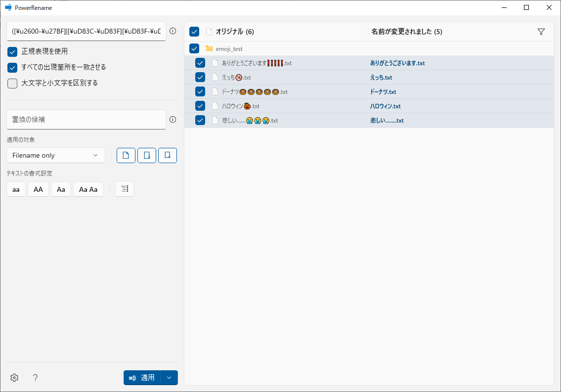Click renamed 悲しい.......txt preview
The image size is (561, 392).
(x=387, y=121)
